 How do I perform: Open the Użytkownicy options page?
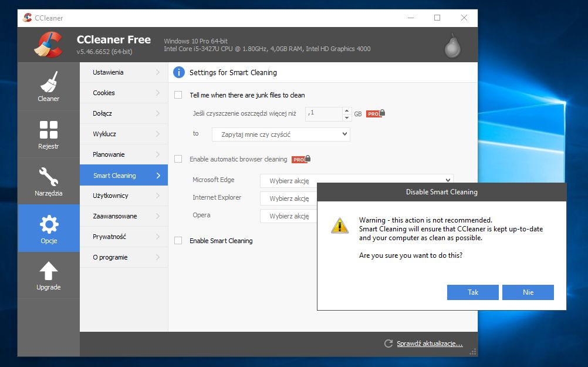pyautogui.click(x=124, y=196)
